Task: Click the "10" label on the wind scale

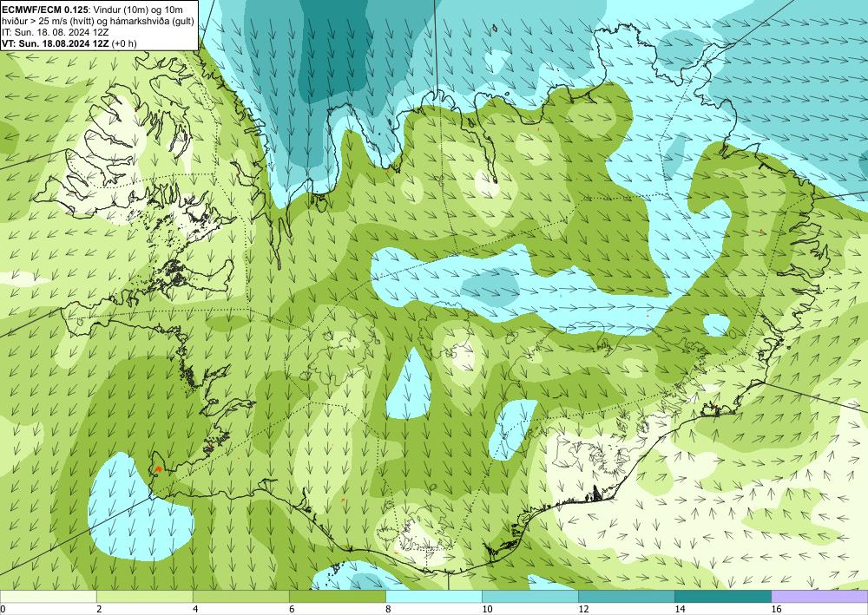Action: point(487,609)
